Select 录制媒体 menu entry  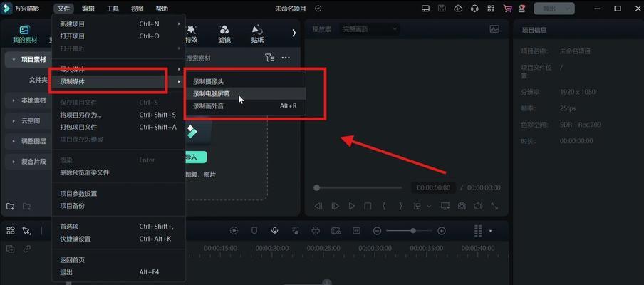pos(119,81)
